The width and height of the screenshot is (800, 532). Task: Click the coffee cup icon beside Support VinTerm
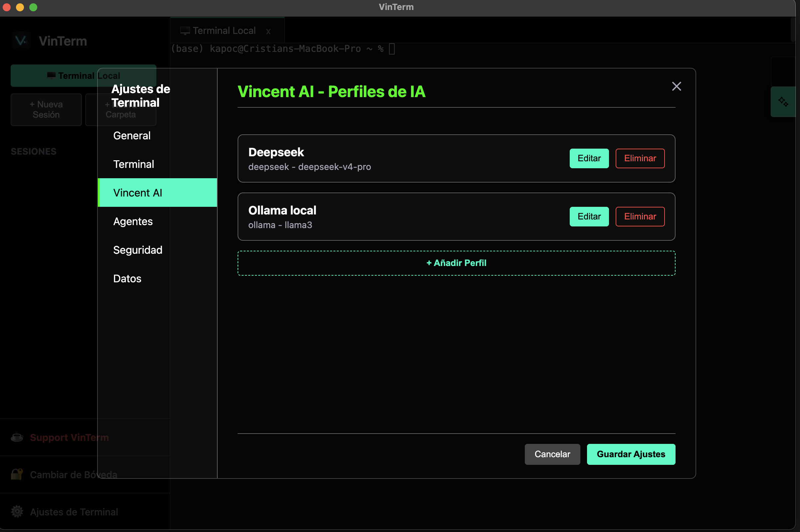17,437
